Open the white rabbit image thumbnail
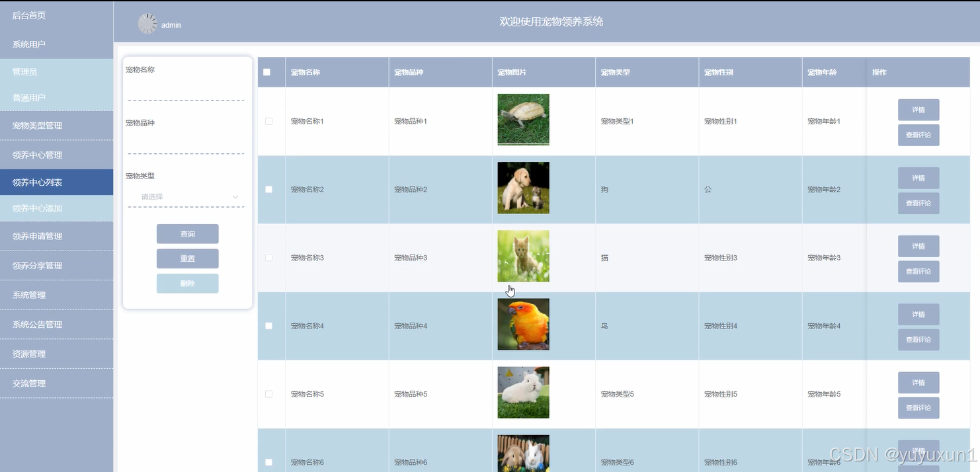Image resolution: width=980 pixels, height=472 pixels. click(523, 392)
